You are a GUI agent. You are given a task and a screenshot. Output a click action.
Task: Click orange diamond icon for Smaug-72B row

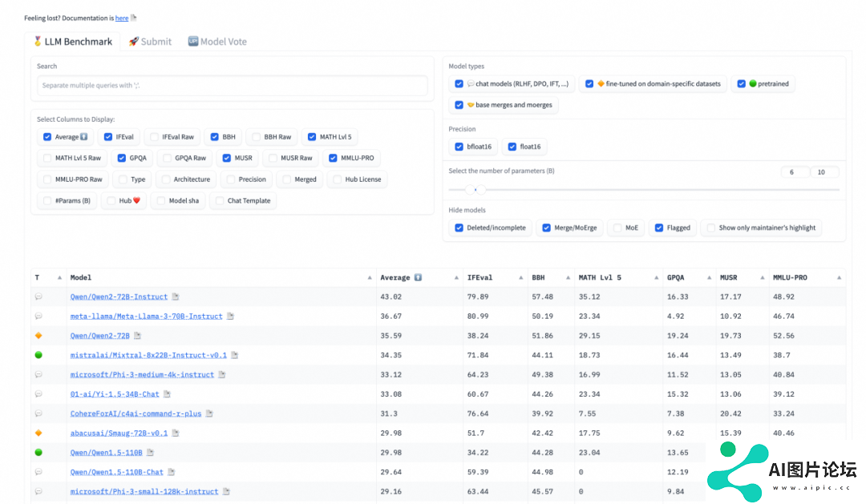pos(38,433)
